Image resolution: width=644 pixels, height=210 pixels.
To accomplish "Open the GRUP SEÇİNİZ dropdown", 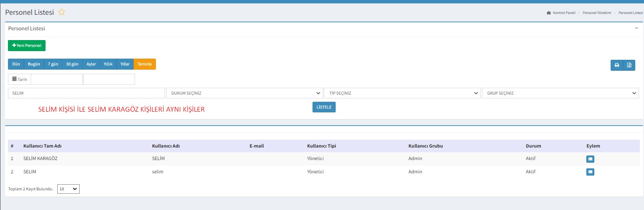I will [560, 93].
